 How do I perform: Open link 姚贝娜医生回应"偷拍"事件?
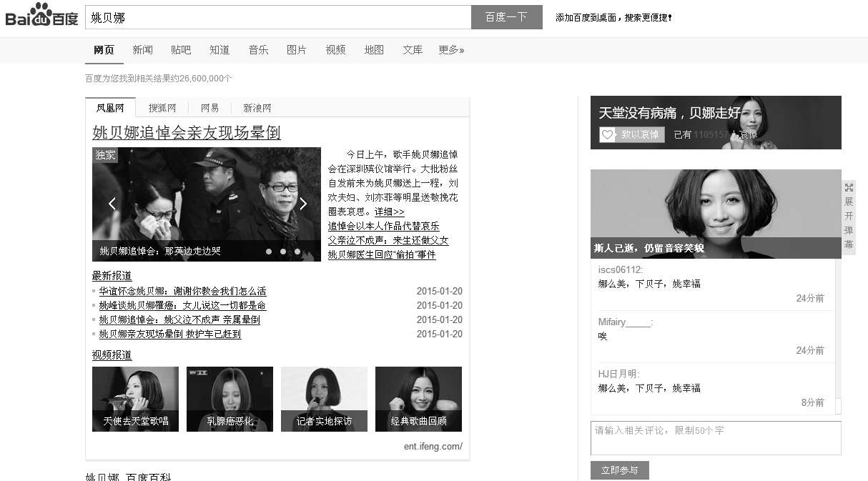click(x=382, y=254)
